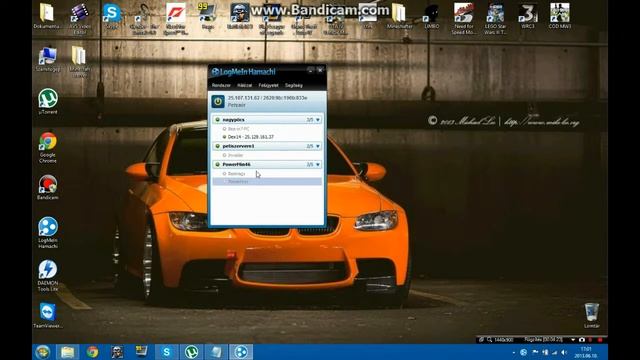This screenshot has height=360, width=640.
Task: Open the Dokumentumok desktop folder
Action: pyautogui.click(x=47, y=17)
